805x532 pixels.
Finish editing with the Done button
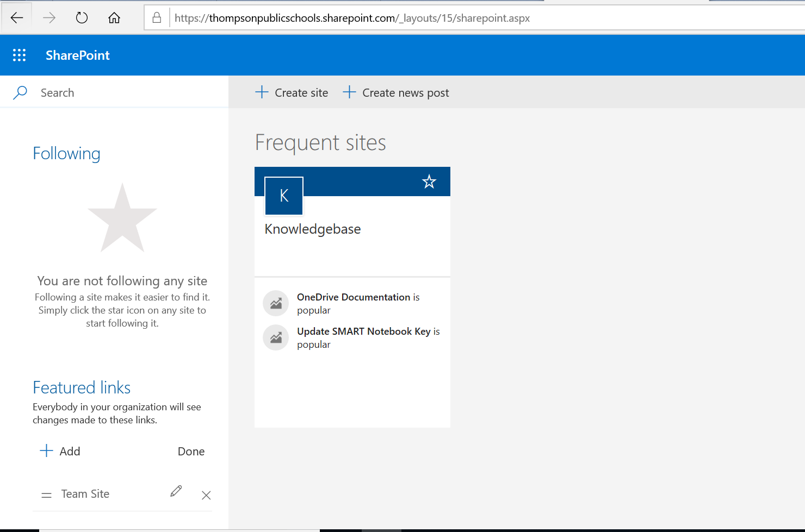pos(191,452)
